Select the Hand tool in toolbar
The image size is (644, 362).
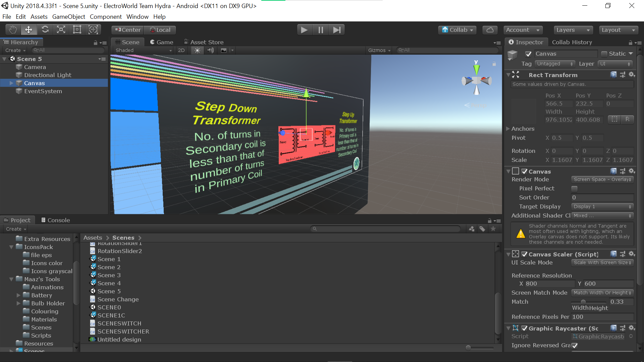point(13,30)
